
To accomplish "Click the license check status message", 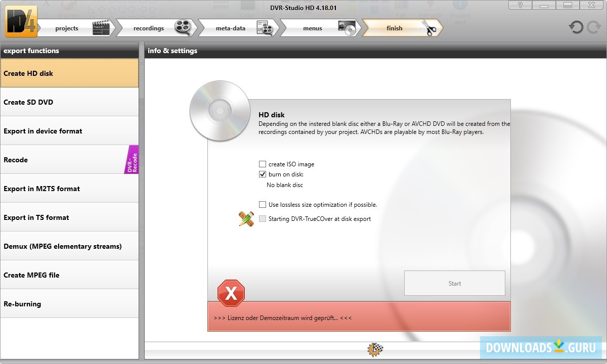I will pos(283,318).
